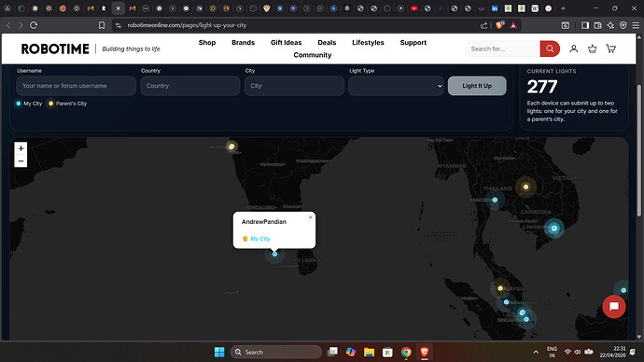Click the yellow light marker in Thailand
Image resolution: width=644 pixels, height=362 pixels.
(525, 187)
